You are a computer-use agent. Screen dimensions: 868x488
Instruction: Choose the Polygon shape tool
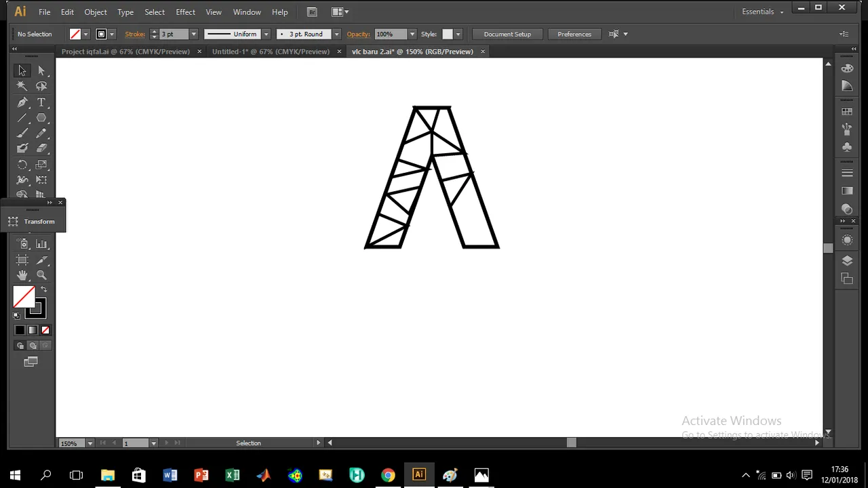tap(41, 118)
